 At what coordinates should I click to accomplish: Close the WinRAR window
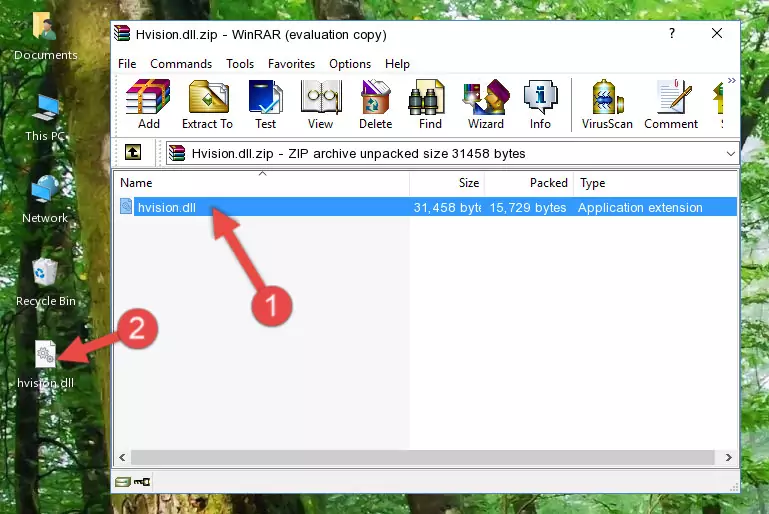[717, 33]
